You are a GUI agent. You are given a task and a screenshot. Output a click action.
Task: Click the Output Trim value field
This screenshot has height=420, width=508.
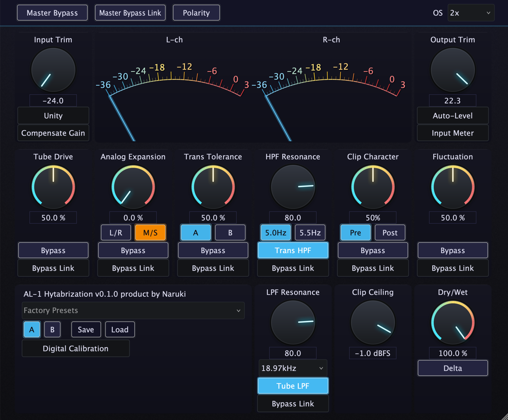point(452,101)
